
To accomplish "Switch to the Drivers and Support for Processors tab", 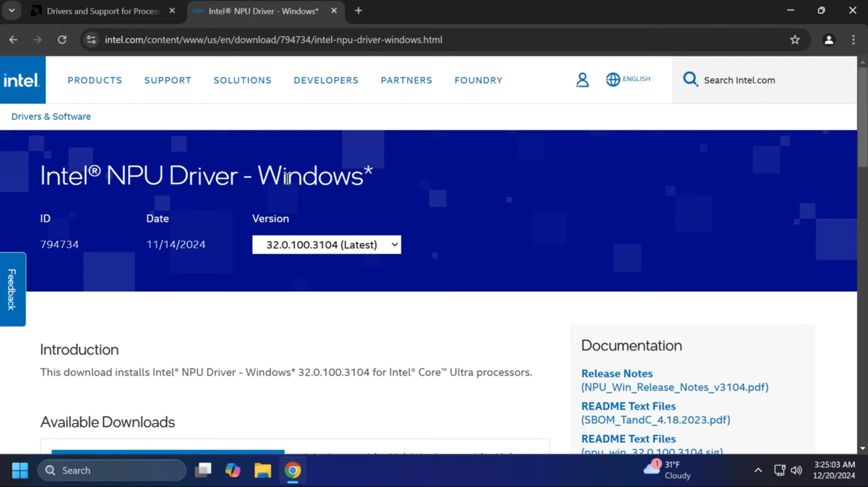I will 103,11.
